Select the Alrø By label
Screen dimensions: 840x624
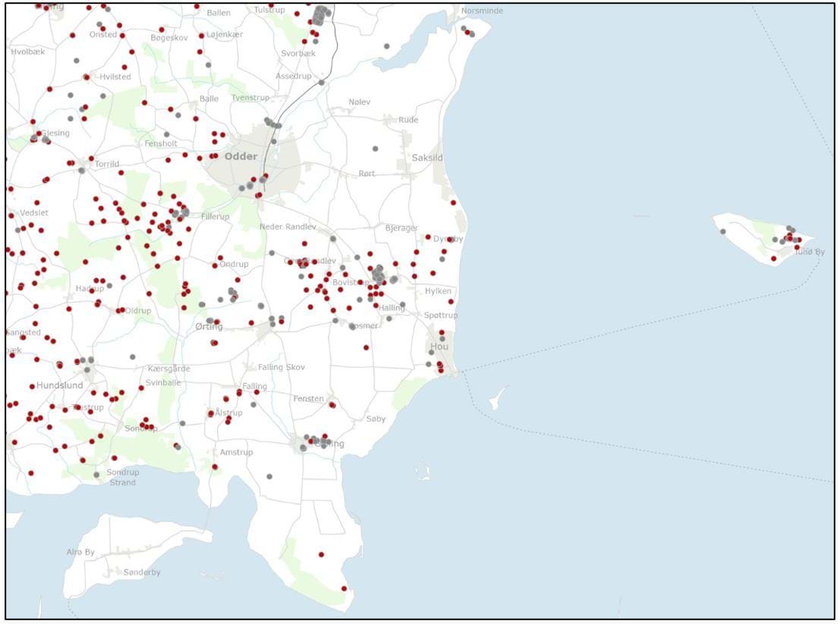click(x=80, y=552)
